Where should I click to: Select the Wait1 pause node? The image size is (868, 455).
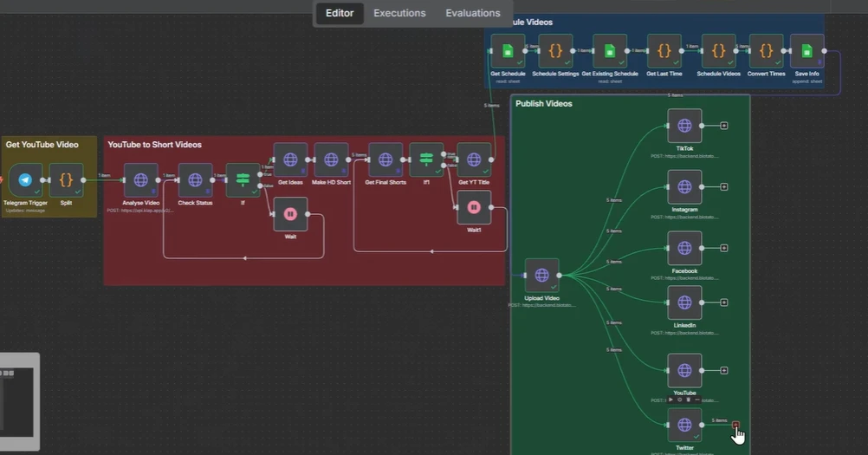pyautogui.click(x=474, y=208)
